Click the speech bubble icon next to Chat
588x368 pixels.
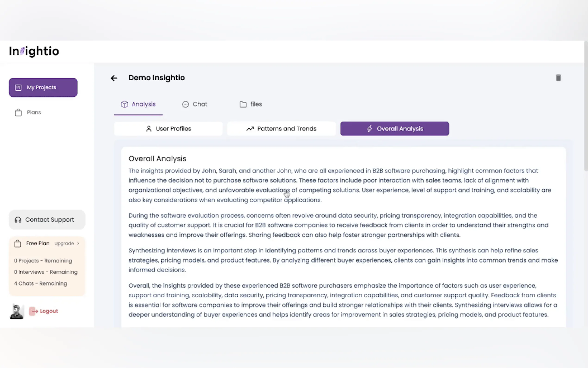pyautogui.click(x=185, y=105)
